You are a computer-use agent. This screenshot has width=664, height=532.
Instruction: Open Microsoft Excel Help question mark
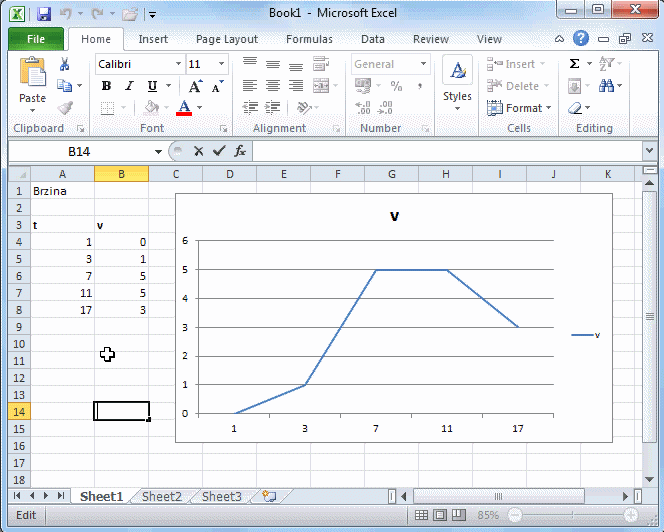point(581,39)
